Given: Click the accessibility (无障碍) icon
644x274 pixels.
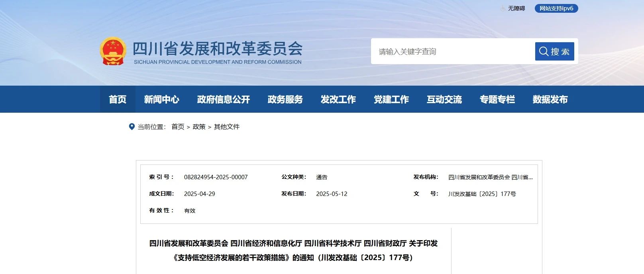Looking at the screenshot, I should coord(503,8).
